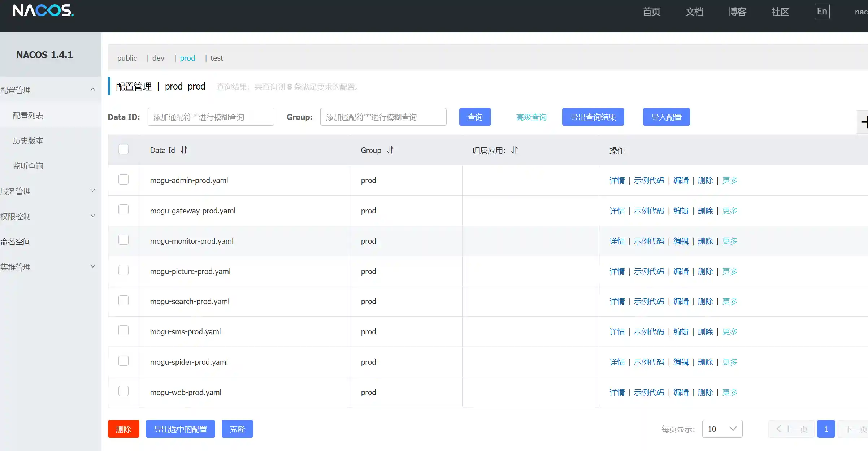Click previous page arrow 上一页
This screenshot has height=451, width=868.
point(791,429)
